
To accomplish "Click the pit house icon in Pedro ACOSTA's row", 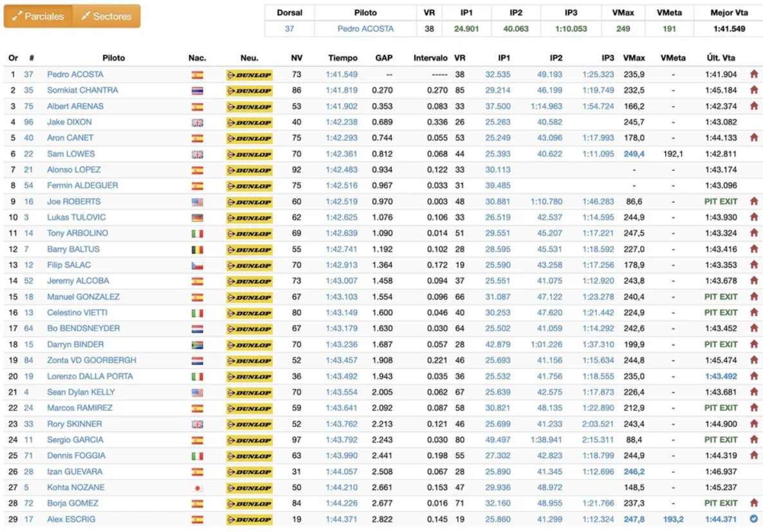I will pyautogui.click(x=753, y=74).
